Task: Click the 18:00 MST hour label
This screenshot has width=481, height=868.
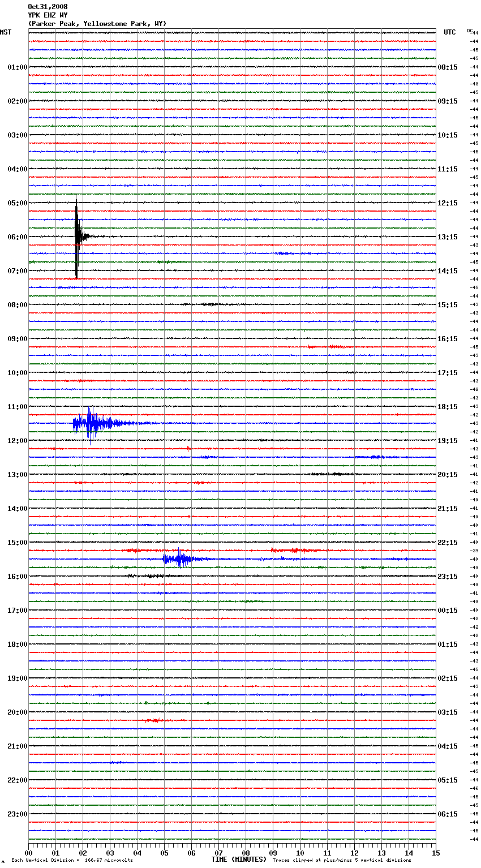Action: pyautogui.click(x=18, y=644)
